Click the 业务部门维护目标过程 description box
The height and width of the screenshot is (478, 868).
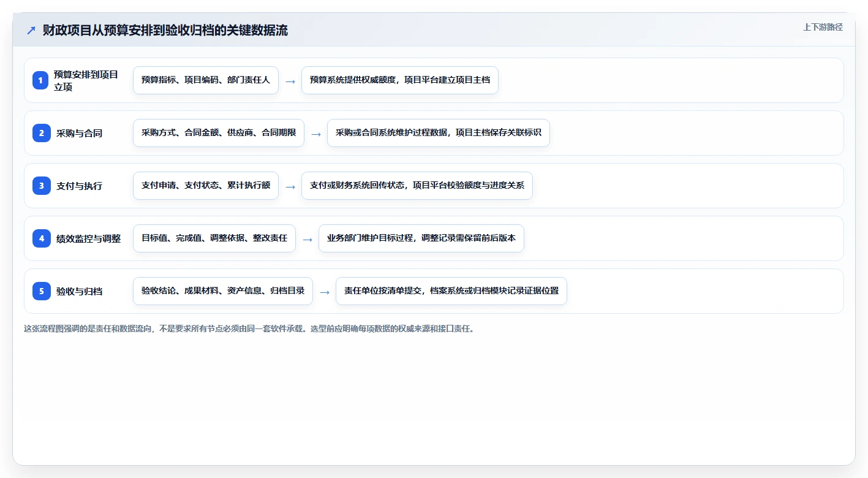(421, 238)
